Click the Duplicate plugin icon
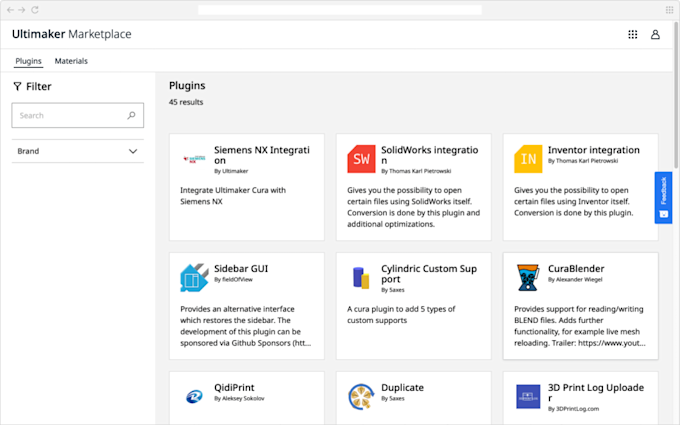 point(361,396)
